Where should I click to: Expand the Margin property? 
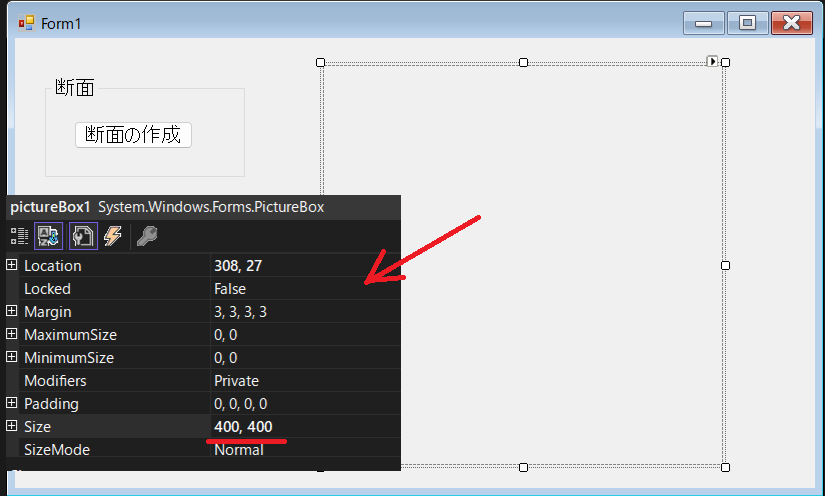[12, 311]
